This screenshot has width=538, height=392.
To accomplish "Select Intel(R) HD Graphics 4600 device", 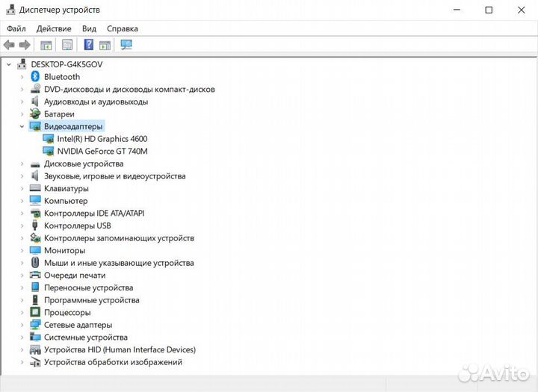I will [x=102, y=139].
